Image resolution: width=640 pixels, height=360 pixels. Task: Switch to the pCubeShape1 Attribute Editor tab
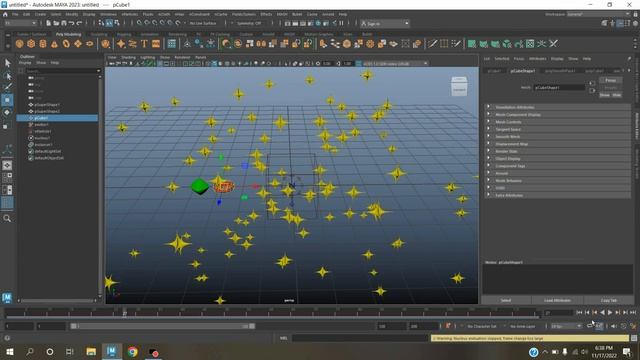523,71
